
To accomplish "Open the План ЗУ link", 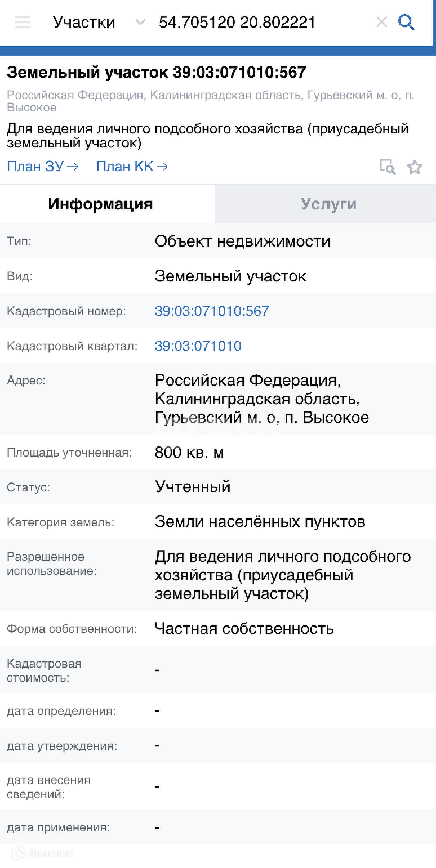I will click(42, 167).
